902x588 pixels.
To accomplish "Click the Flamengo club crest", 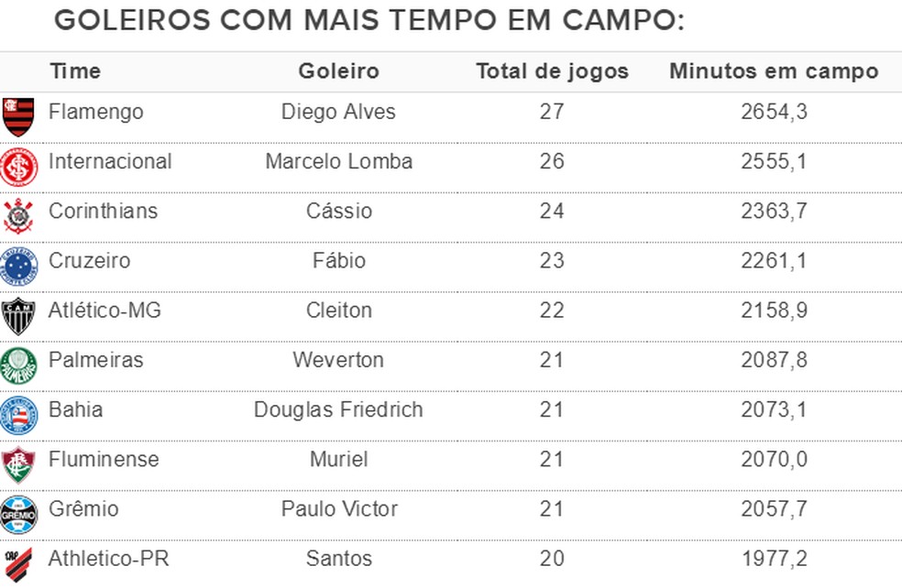I will 18,116.
